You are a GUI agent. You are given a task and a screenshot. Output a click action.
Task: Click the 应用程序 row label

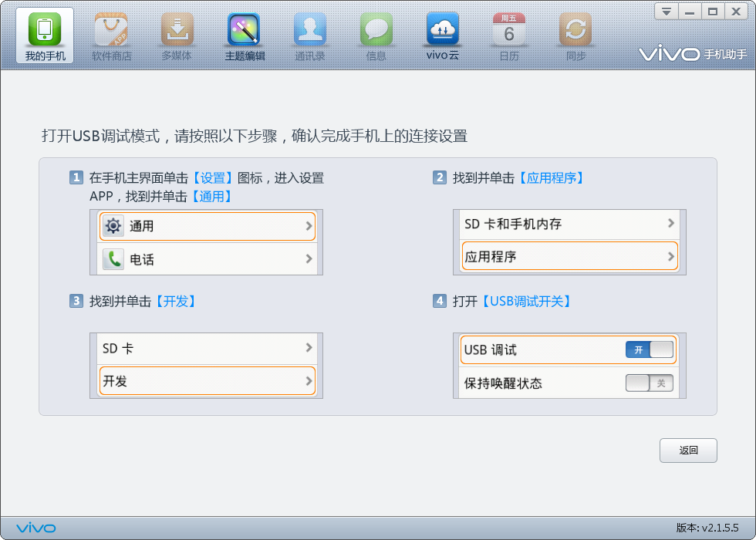click(491, 256)
